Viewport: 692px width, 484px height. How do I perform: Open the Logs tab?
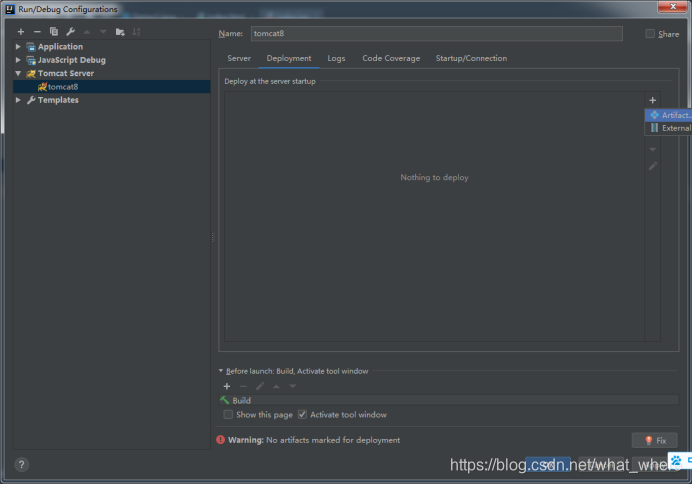[x=336, y=58]
